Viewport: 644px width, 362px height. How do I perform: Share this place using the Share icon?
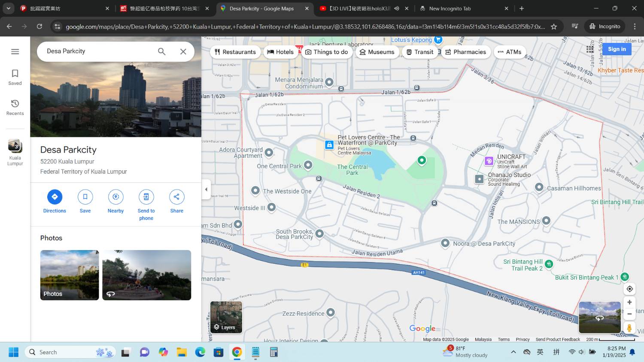pos(176,197)
